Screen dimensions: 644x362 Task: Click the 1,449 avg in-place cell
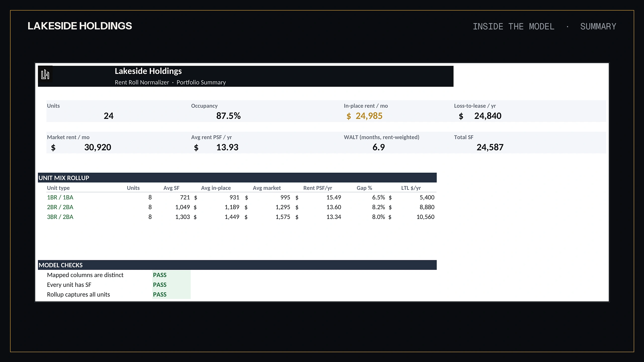tap(232, 217)
